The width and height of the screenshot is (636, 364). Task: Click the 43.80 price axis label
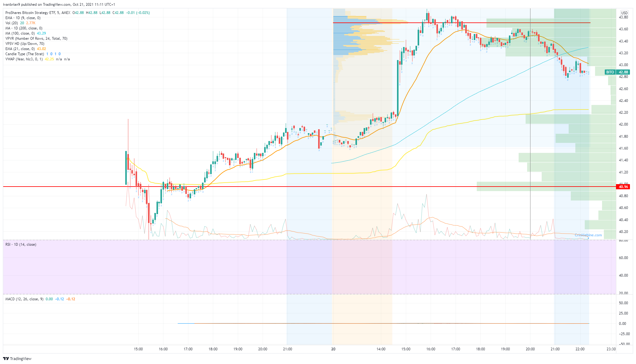pos(623,17)
